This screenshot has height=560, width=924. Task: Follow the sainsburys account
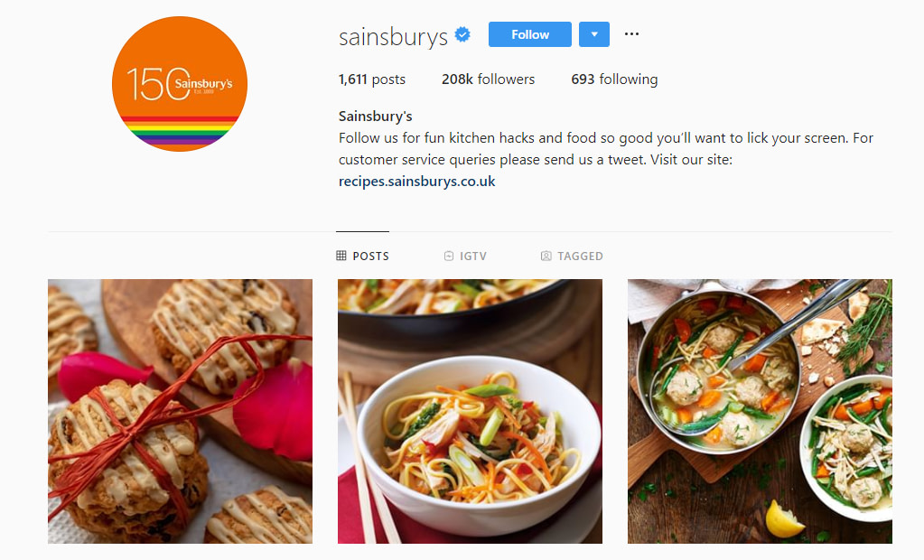pos(530,34)
